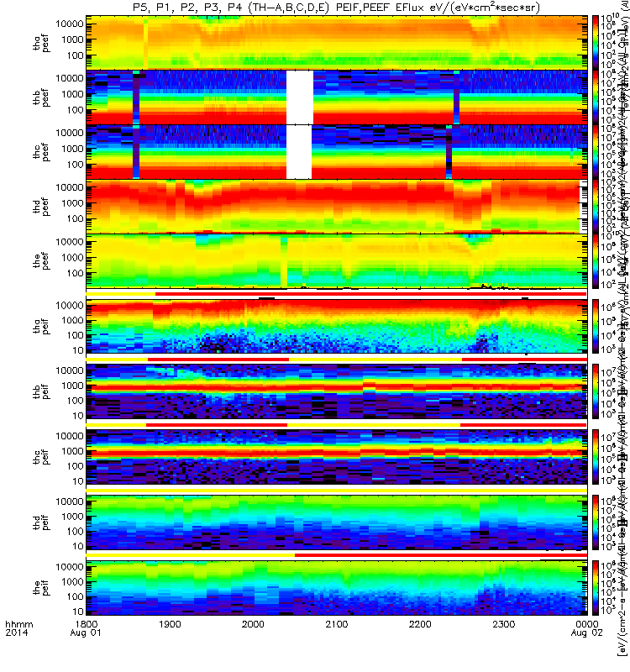Image resolution: width=630 pixels, height=672 pixels.
Task: Click the color bar beside the the peif panel
Action: [x=596, y=587]
